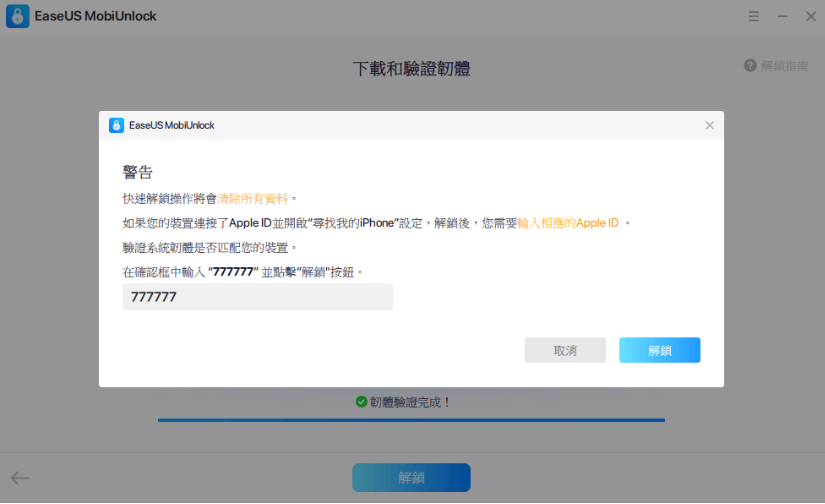Close the warning dialog with X
This screenshot has width=825, height=504.
pos(709,125)
